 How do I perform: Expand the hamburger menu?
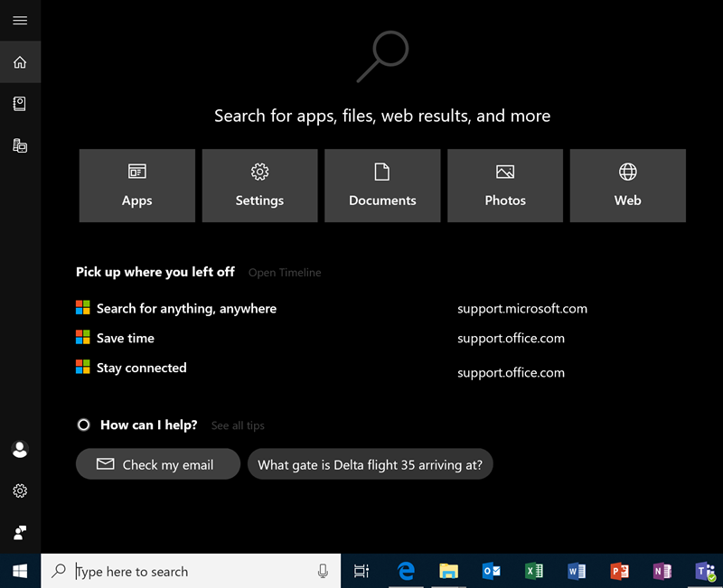point(20,20)
